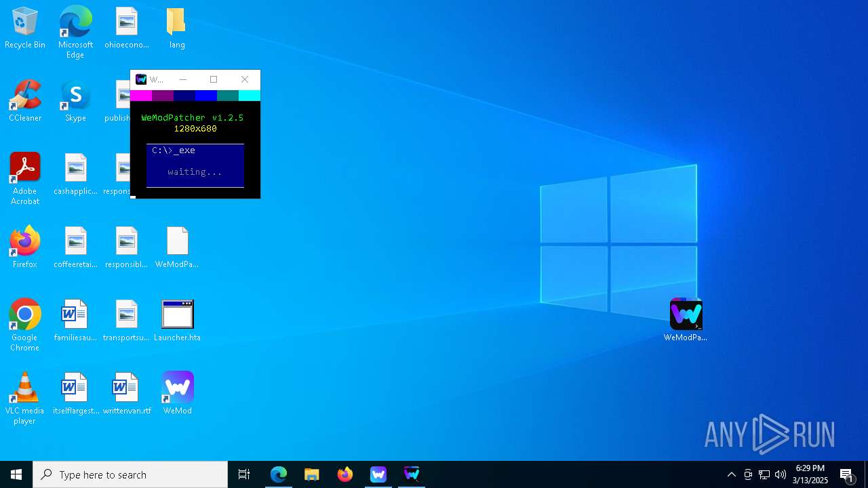Select the Firefox desktop shortcut
The image size is (868, 488).
[25, 248]
